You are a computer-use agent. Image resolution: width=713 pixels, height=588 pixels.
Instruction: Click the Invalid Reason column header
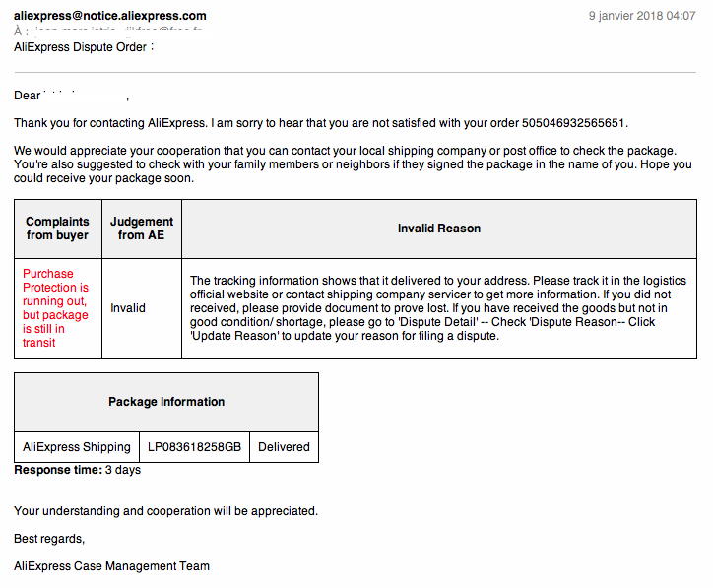(439, 229)
